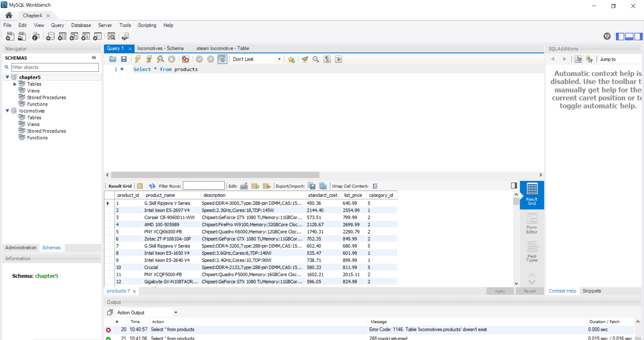Beautify the query with broom icon
The image size is (644, 340).
click(x=305, y=59)
